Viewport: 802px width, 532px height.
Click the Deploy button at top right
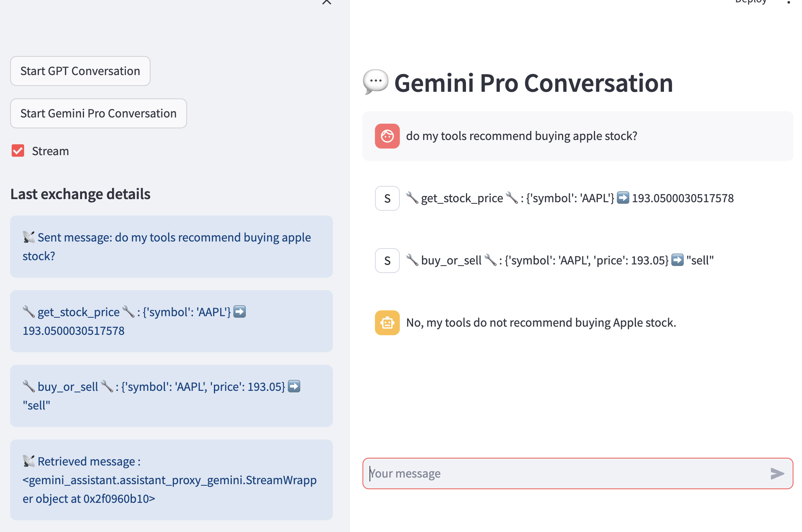(x=751, y=2)
